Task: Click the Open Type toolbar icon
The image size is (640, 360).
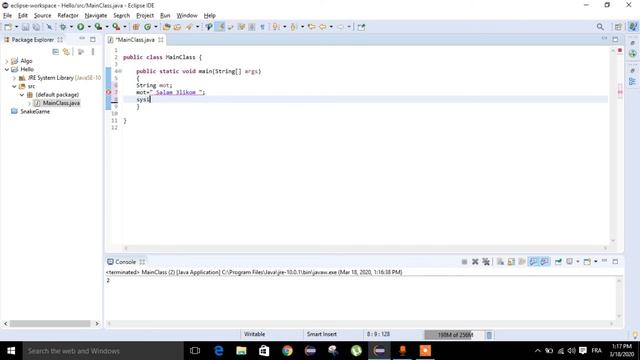Action: click(x=166, y=27)
